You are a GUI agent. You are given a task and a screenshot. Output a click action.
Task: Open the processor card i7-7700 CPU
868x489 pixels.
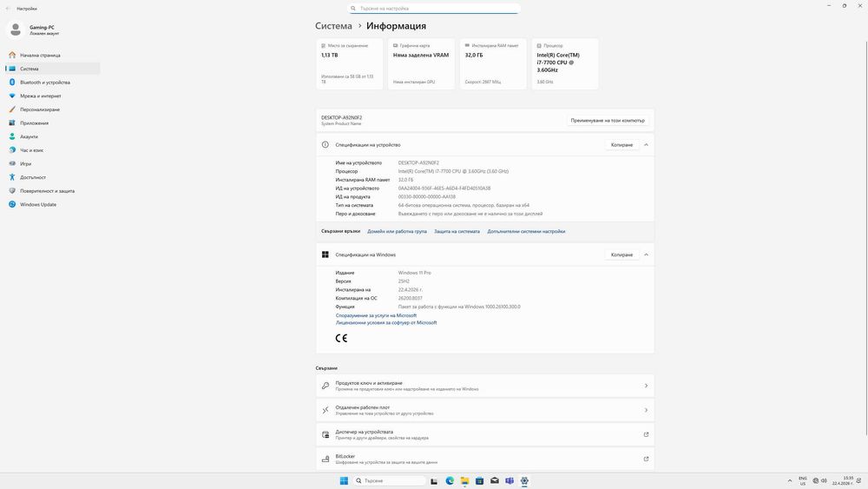tap(565, 63)
